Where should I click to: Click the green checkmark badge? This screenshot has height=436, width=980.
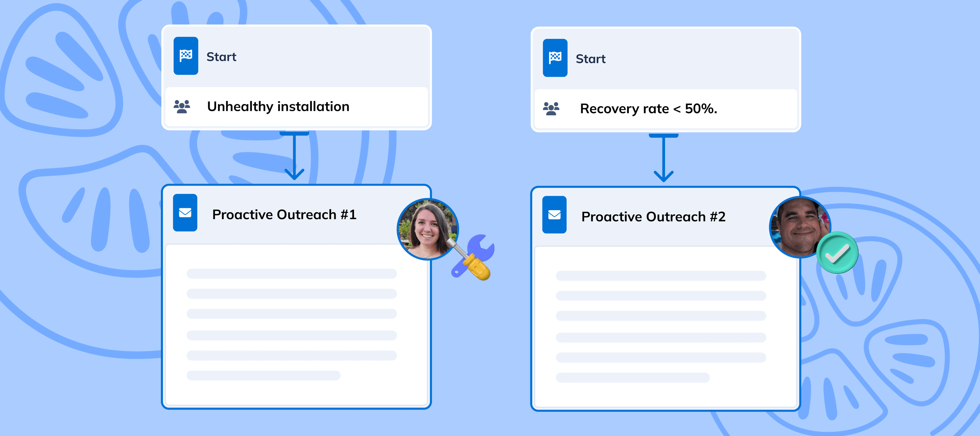[837, 253]
